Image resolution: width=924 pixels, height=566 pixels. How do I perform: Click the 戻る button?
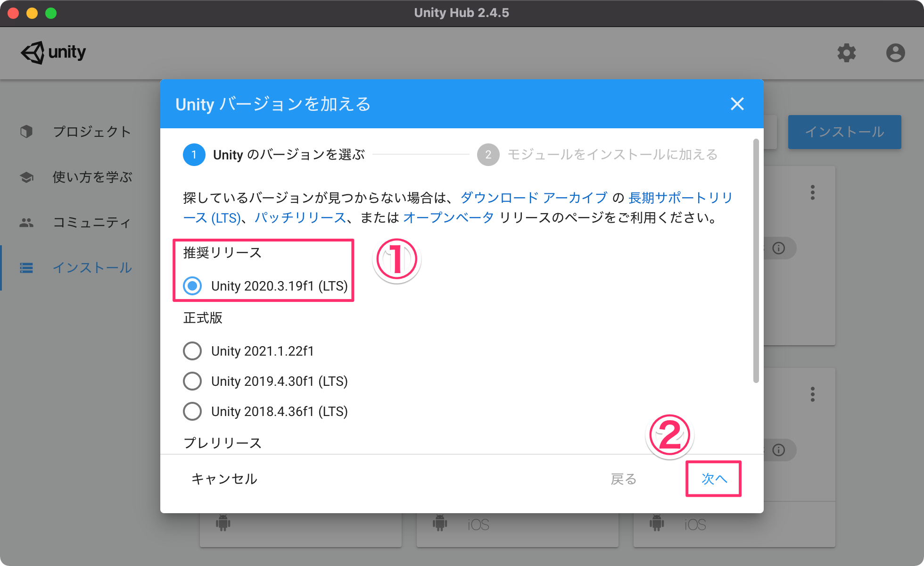(x=624, y=479)
